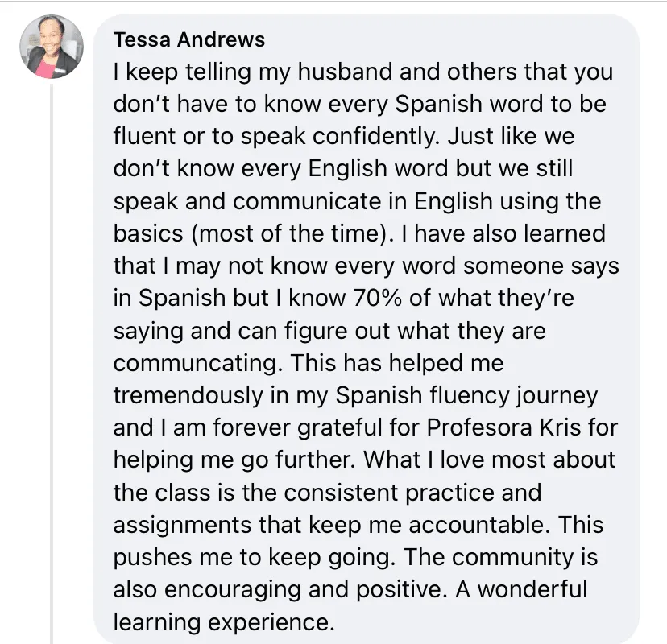Click the closing words "learning experience."
The width and height of the screenshot is (667, 644).
point(224,623)
